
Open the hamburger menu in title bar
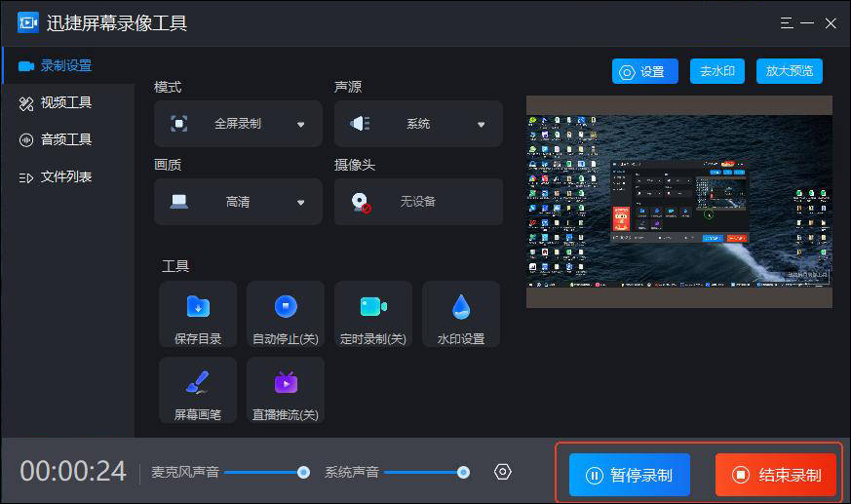pyautogui.click(x=787, y=23)
